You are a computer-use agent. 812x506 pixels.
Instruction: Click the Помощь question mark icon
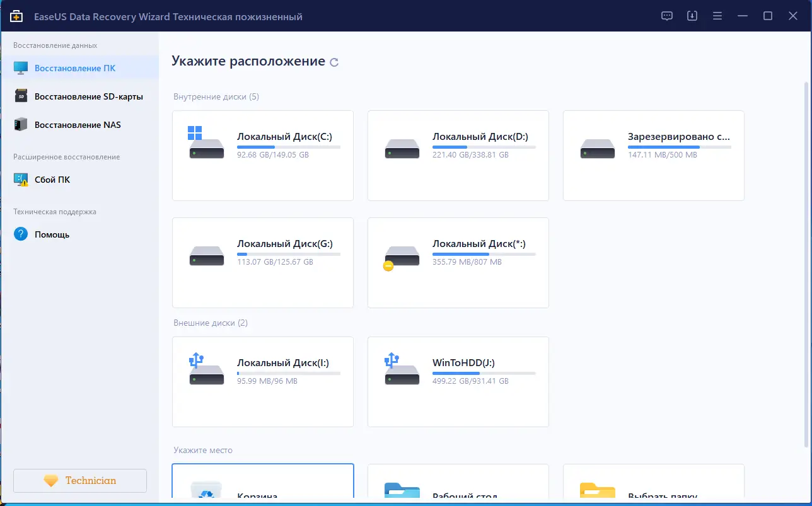click(x=21, y=234)
